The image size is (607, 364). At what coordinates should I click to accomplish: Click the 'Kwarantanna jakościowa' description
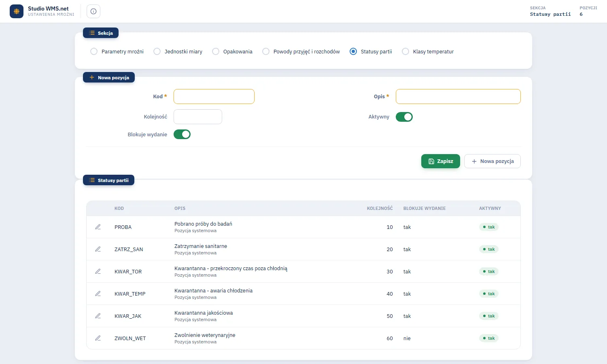[x=204, y=313]
